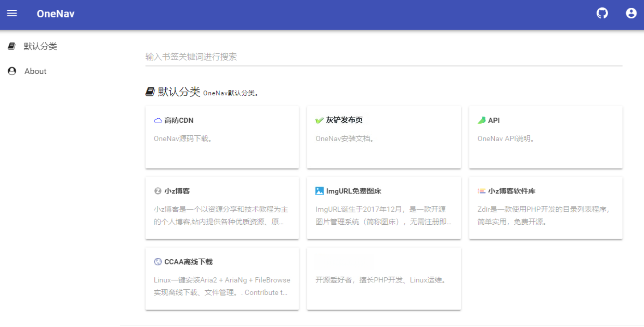
Task: Click the green leaf icon on API card
Action: 482,120
